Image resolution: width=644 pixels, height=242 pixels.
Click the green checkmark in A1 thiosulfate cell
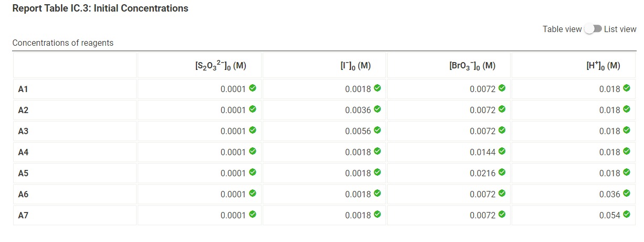(x=253, y=88)
